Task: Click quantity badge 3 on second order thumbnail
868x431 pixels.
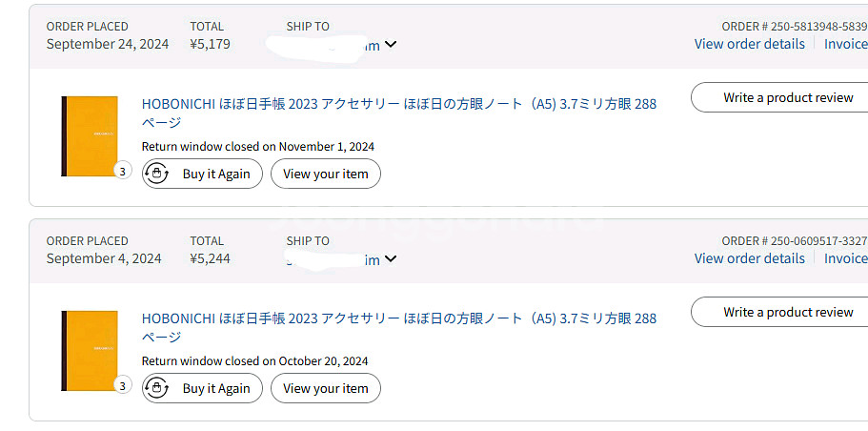Action: coord(123,385)
